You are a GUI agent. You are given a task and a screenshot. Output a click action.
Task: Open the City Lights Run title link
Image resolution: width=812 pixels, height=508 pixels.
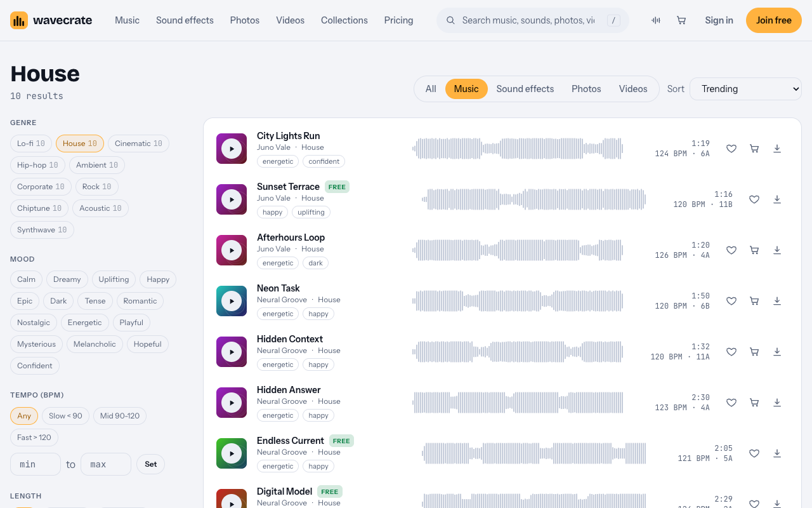coord(288,136)
